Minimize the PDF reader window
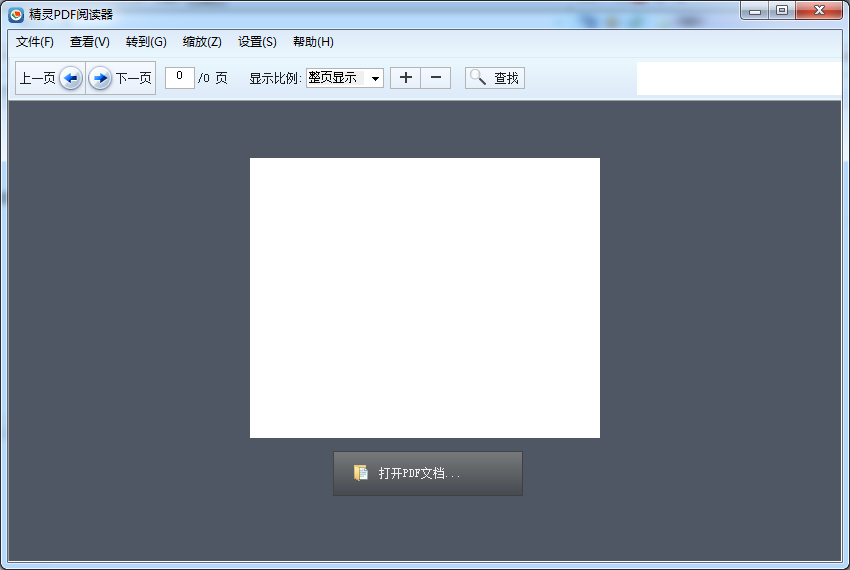The image size is (850, 570). point(755,11)
